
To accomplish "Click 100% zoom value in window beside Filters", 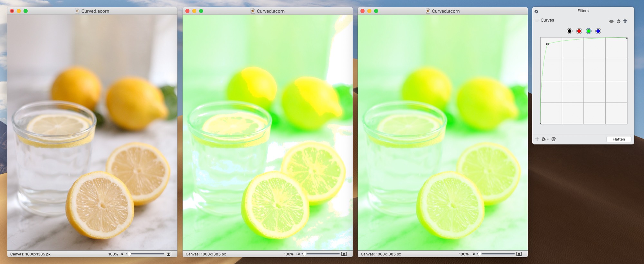I will coord(464,254).
